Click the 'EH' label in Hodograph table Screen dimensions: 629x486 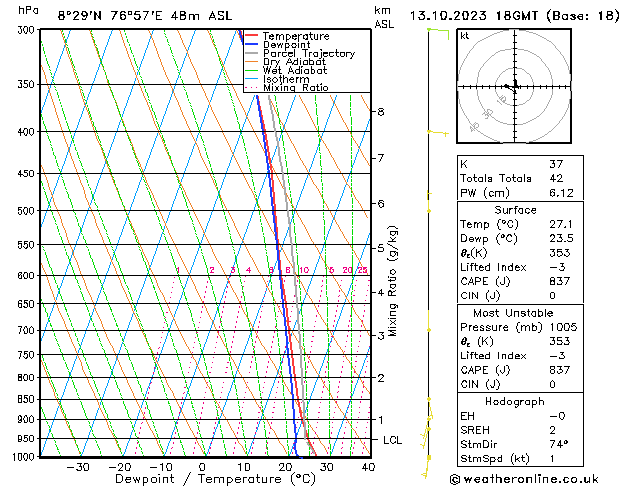point(467,416)
